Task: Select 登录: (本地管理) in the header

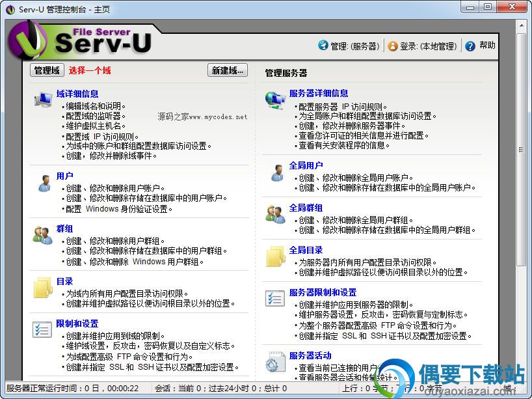Action: tap(429, 46)
